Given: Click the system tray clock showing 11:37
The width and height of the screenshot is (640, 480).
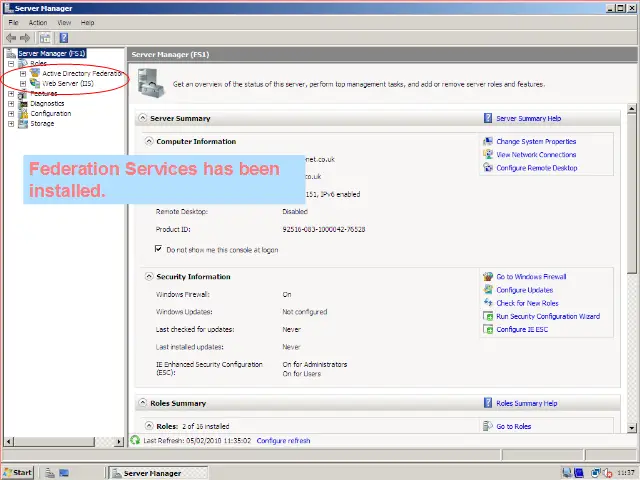Looking at the screenshot, I should coord(625,473).
